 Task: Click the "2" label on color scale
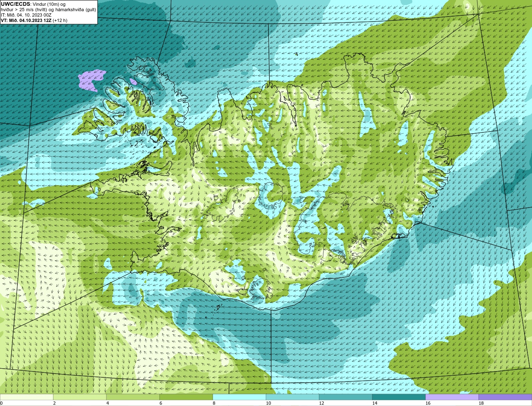(x=54, y=403)
